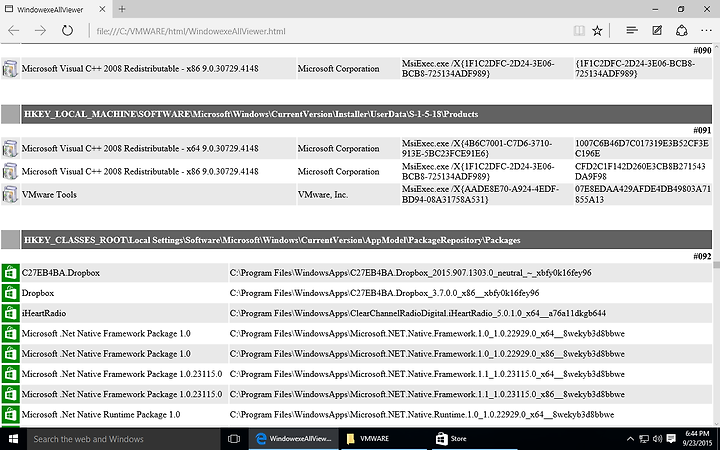Click VMware Tools MsiExec uninstall command
720x450 pixels.
pyautogui.click(x=480, y=194)
